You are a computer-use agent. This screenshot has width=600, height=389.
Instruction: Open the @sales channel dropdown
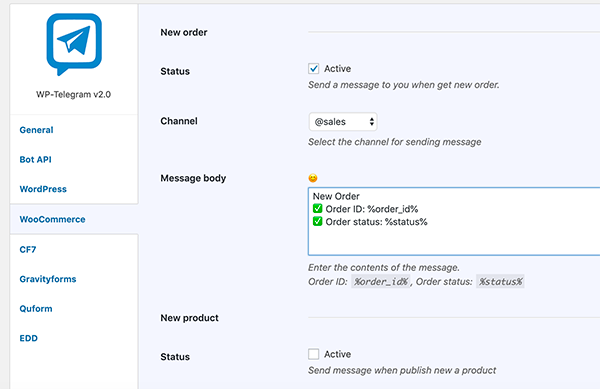pyautogui.click(x=343, y=122)
